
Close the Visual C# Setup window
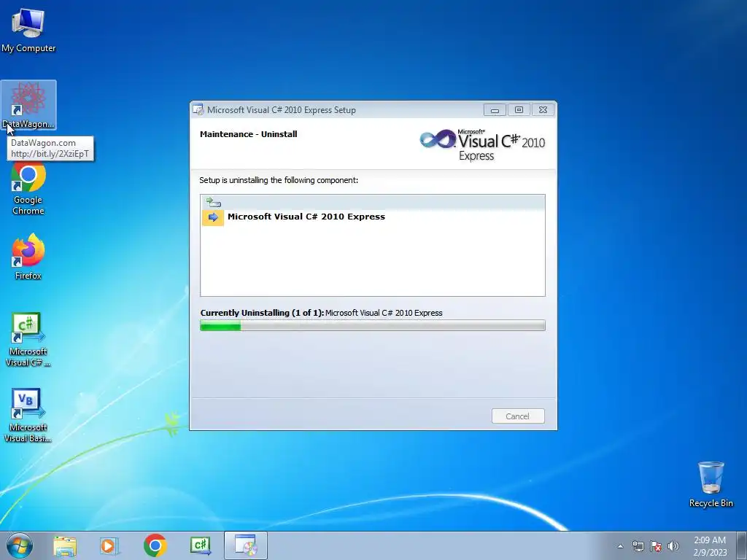tap(543, 110)
